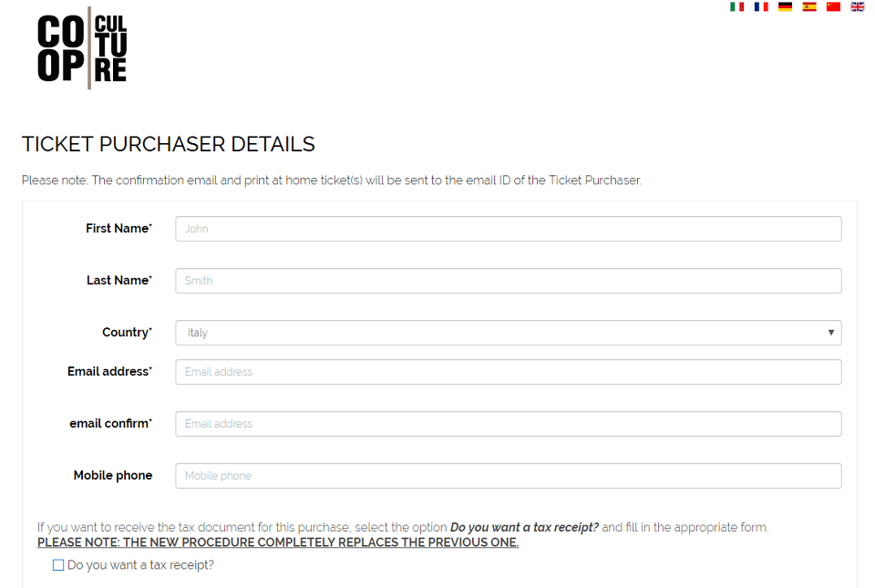
Task: Tick the 'Do you want a tax receipt?' checkbox
Action: pos(58,565)
